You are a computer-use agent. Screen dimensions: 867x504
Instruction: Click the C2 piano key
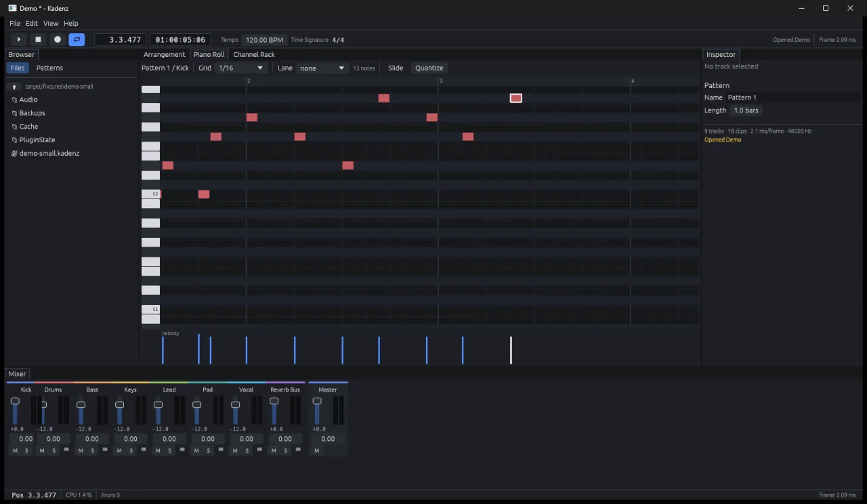[x=150, y=194]
